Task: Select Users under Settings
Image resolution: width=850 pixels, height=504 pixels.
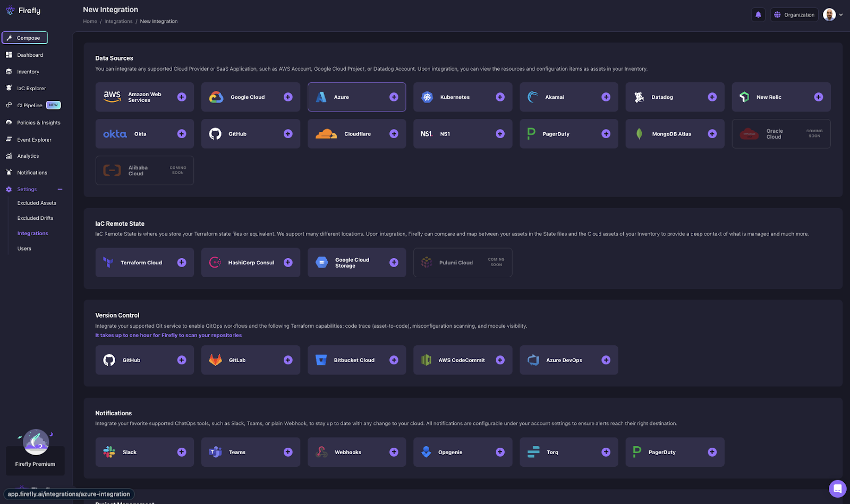Action: (x=24, y=249)
